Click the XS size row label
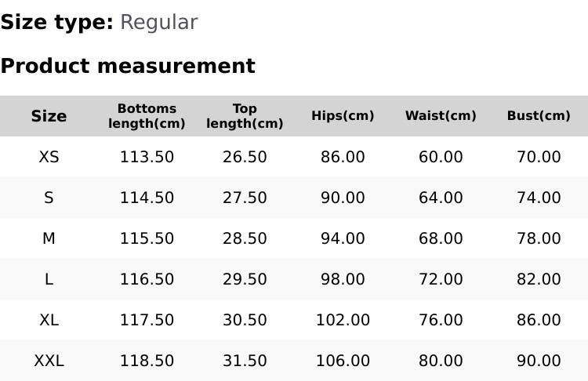The height and width of the screenshot is (381, 588). click(49, 157)
